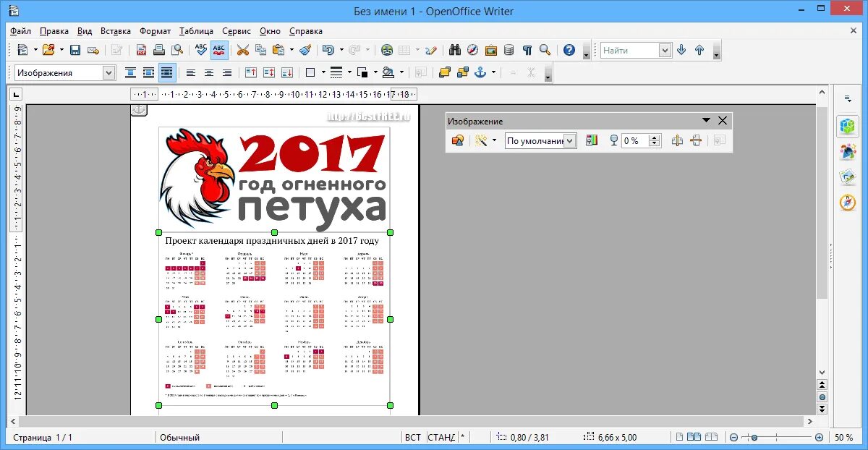Click the Hyperlink globe icon
Screen dimensions: 868x450
coord(387,50)
